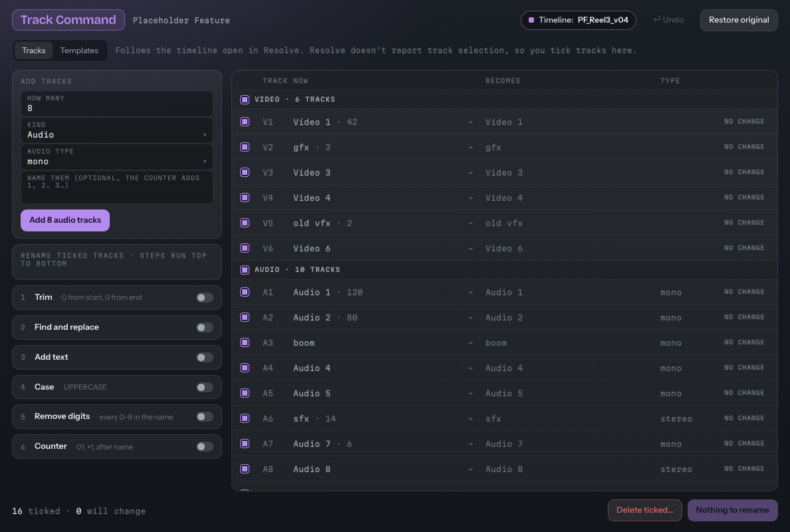The width and height of the screenshot is (790, 532).
Task: Expand the Counter step label
Action: coord(51,446)
